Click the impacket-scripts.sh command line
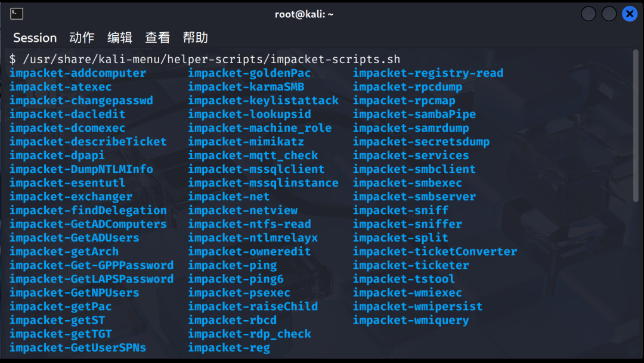 [205, 60]
